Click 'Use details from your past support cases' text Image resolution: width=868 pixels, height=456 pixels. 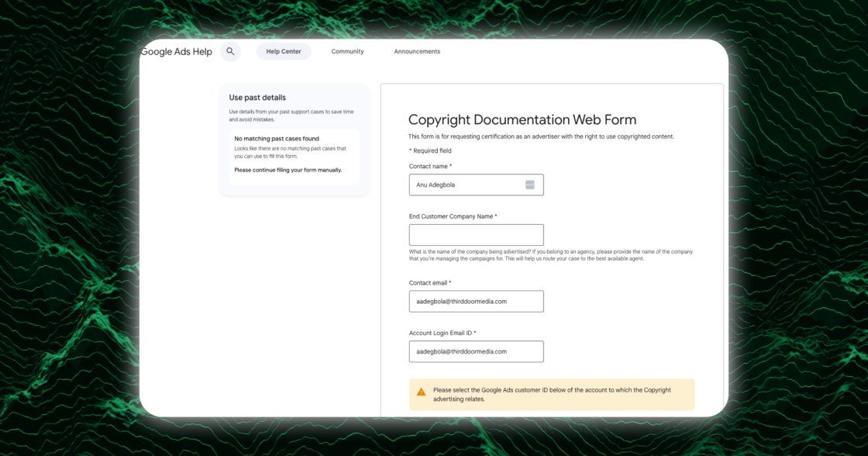pos(291,116)
